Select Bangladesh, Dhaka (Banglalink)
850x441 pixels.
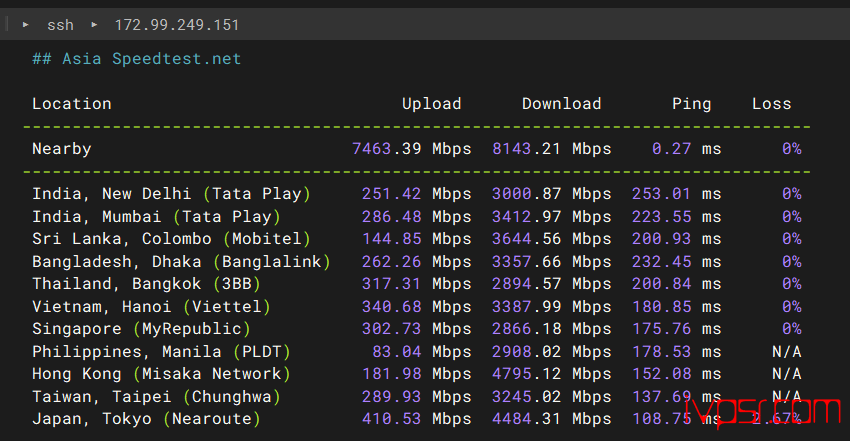182,262
